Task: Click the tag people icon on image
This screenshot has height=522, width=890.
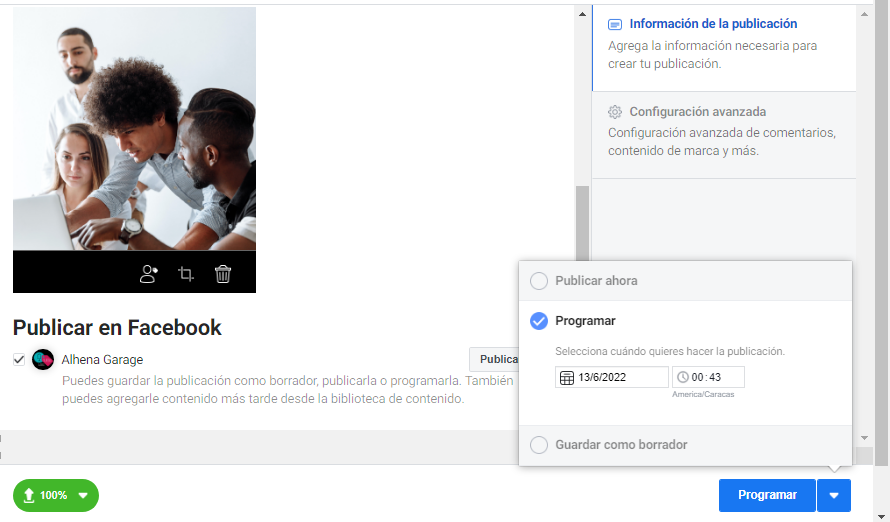Action: pos(149,274)
